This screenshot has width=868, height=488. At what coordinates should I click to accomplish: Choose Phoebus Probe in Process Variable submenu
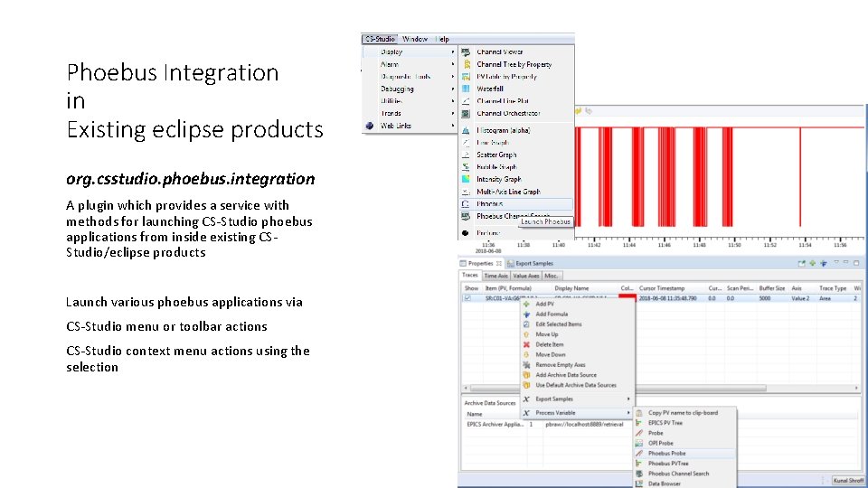684,453
